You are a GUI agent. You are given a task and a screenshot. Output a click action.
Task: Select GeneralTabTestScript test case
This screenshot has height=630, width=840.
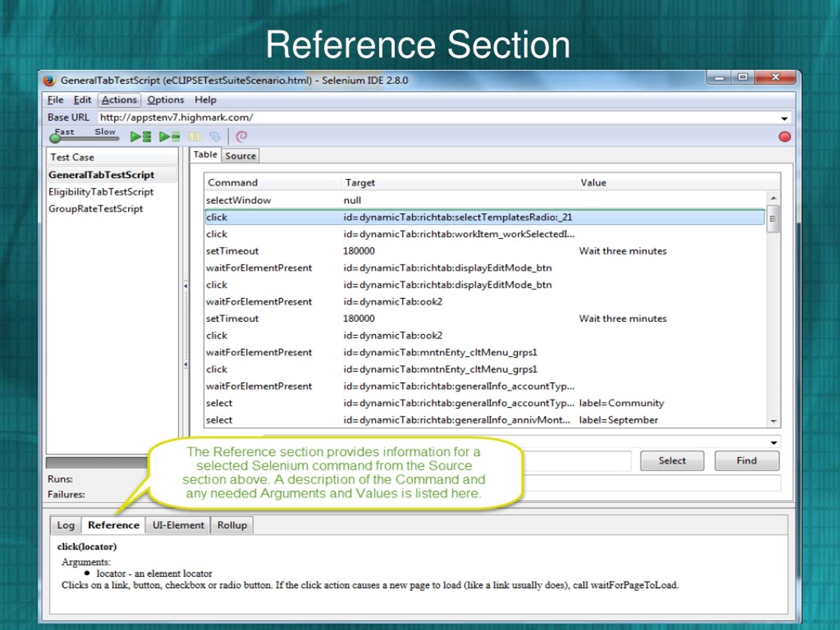click(112, 175)
